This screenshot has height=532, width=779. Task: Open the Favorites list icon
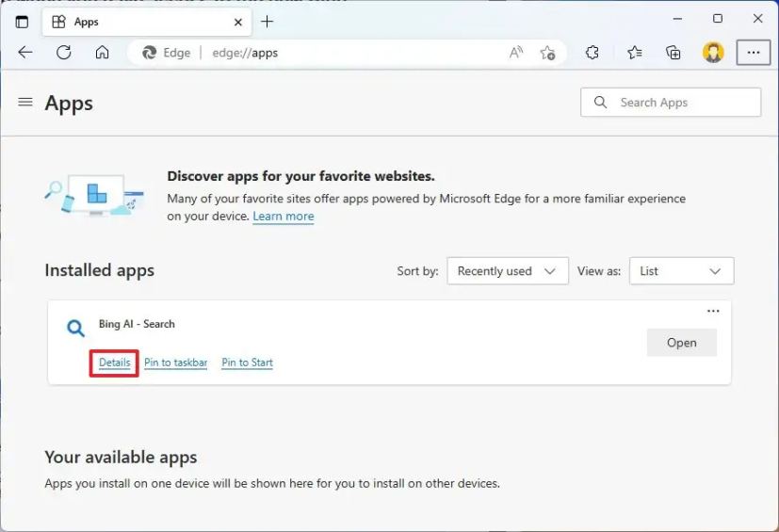(635, 52)
